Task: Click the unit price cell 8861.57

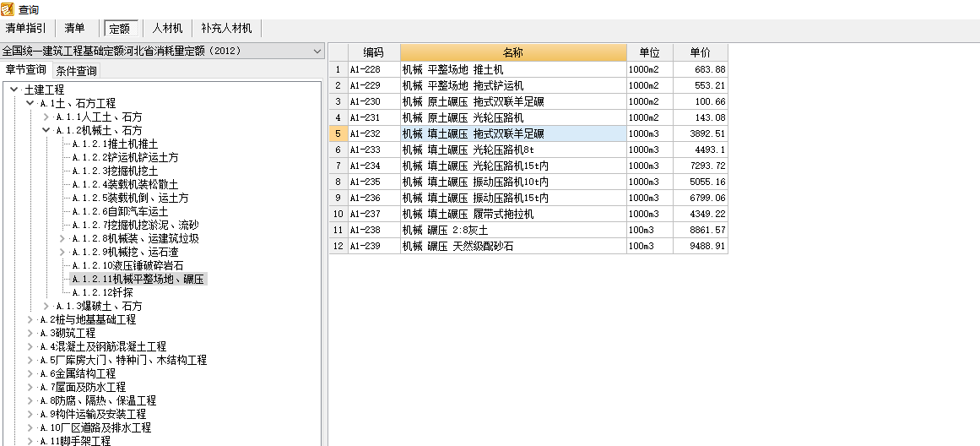Action: pos(700,231)
